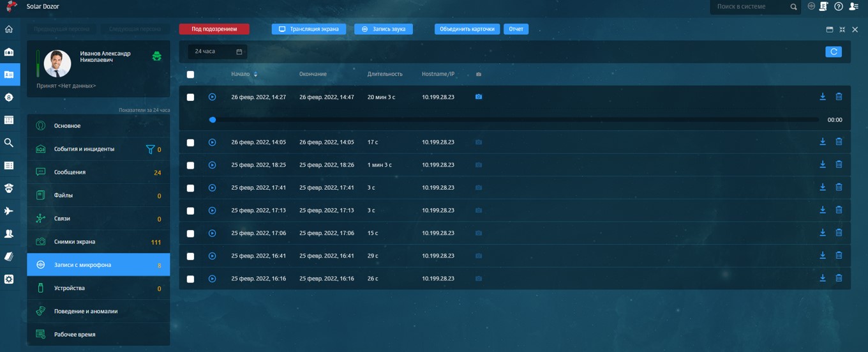Toggle the select-all checkbox in table header
This screenshot has width=868, height=352.
[190, 75]
